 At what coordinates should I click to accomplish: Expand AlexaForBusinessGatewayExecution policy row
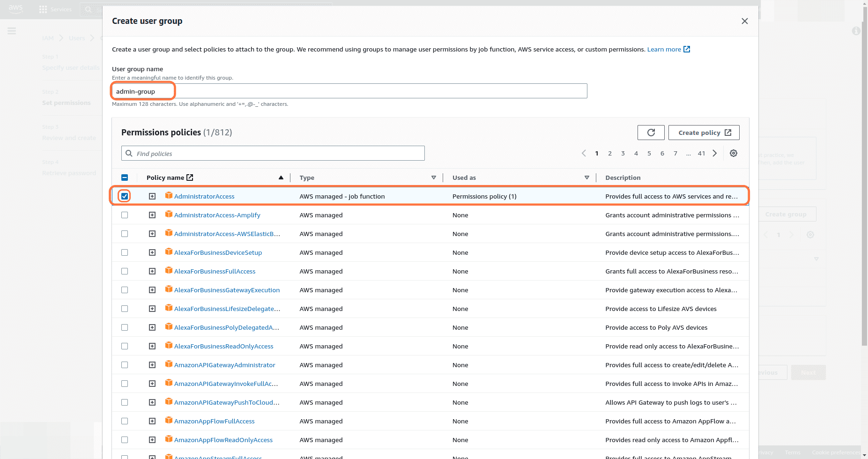point(152,290)
